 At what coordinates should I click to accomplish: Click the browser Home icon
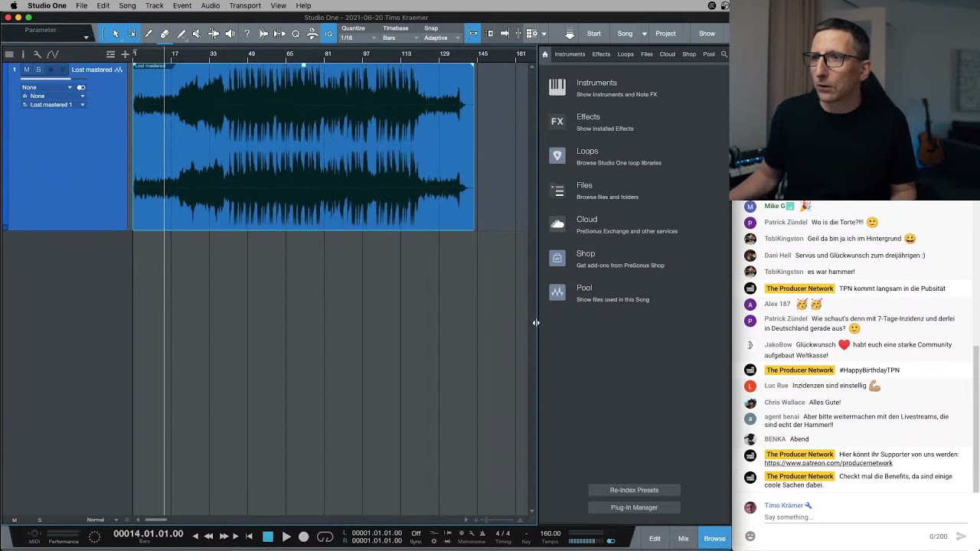tap(545, 54)
